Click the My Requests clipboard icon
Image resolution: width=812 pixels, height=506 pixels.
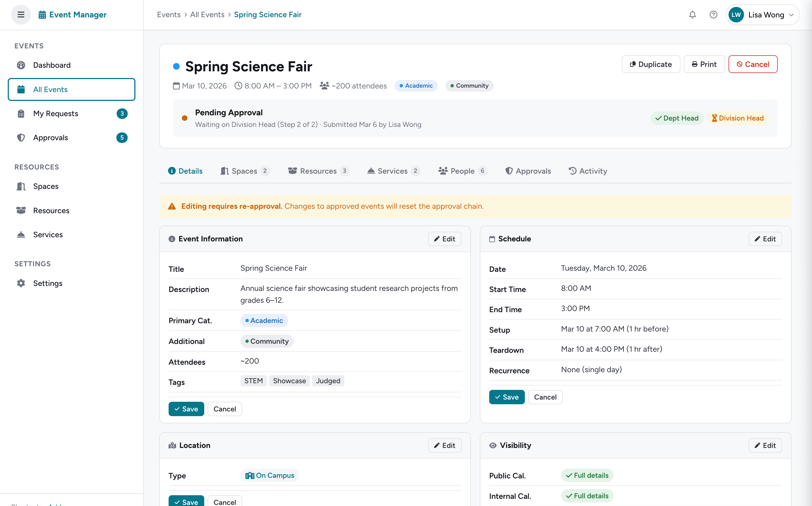click(x=21, y=113)
